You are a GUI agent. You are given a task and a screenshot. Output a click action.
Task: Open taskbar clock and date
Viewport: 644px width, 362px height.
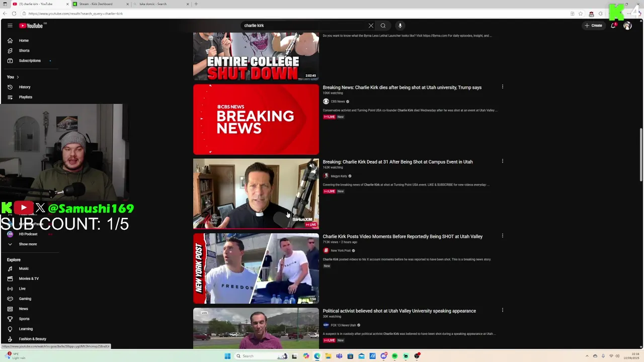click(x=631, y=356)
